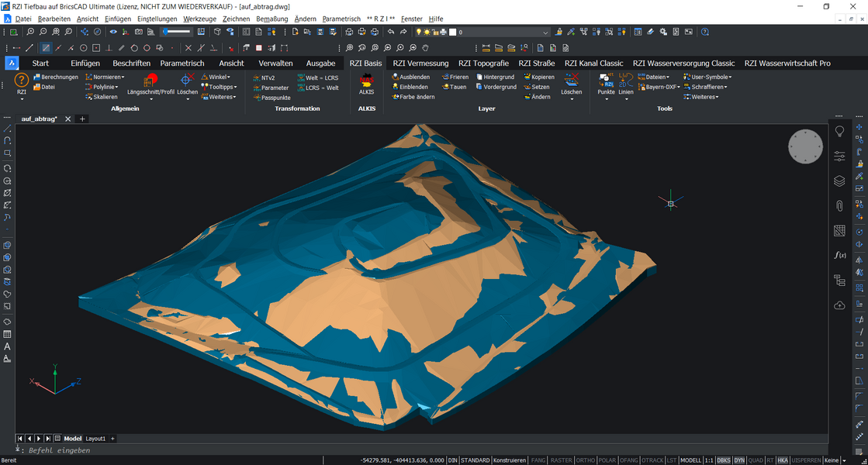
Task: Toggle OFANG in status bar
Action: coord(628,460)
